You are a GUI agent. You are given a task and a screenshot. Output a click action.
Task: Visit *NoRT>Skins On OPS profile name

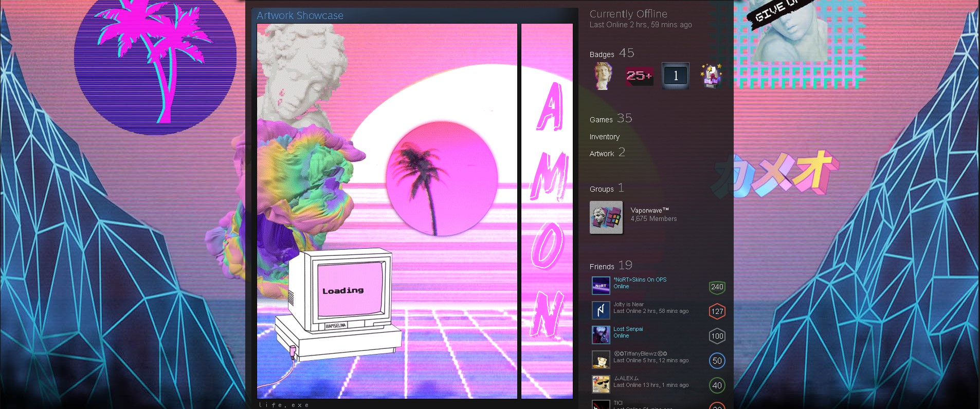point(640,280)
